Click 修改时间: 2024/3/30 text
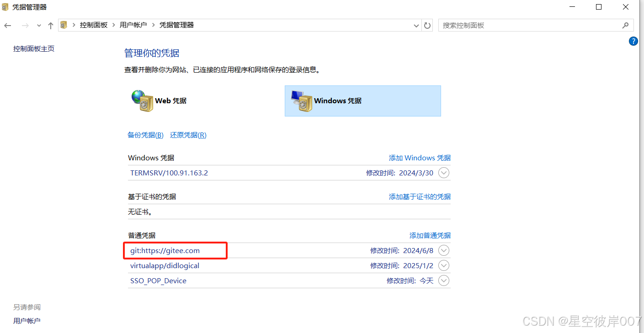Image resolution: width=644 pixels, height=333 pixels. pyautogui.click(x=400, y=173)
